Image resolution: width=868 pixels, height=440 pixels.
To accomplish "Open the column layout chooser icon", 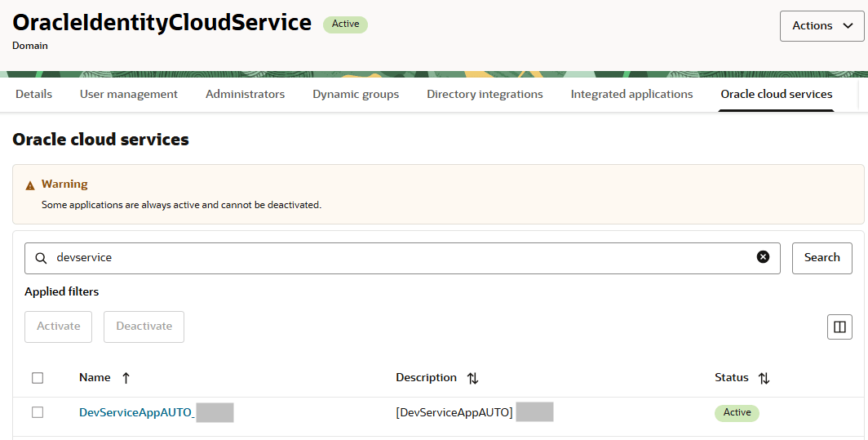I will 839,327.
